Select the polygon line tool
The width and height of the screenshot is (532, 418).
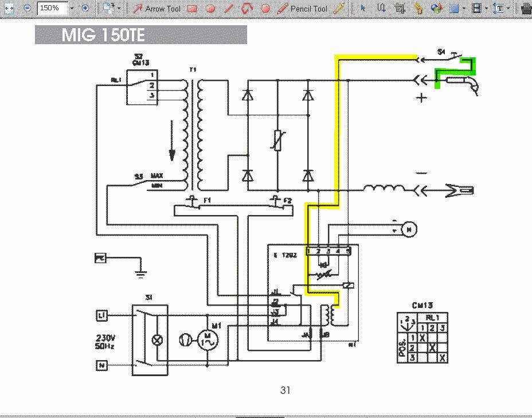click(247, 9)
